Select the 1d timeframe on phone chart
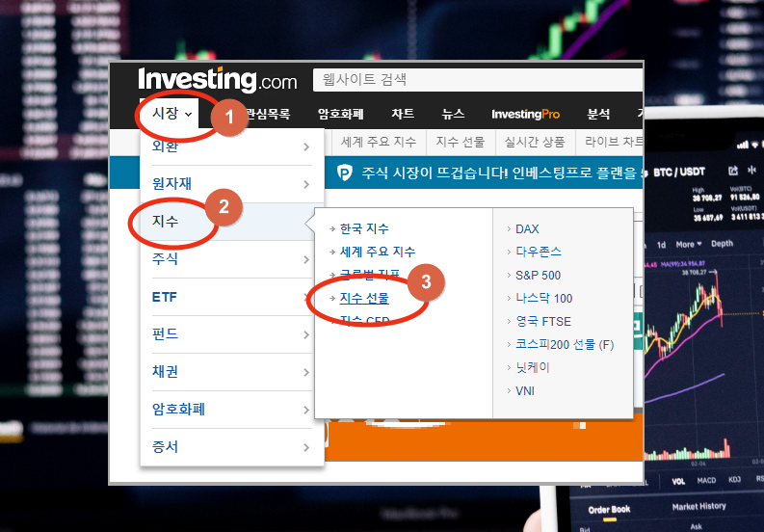This screenshot has width=764, height=532. (x=661, y=245)
